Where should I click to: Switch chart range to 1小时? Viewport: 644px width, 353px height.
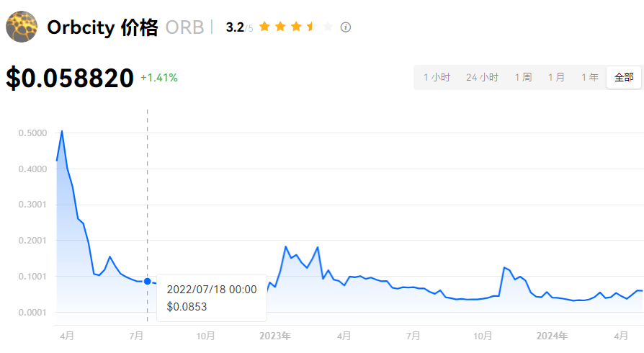click(x=437, y=77)
